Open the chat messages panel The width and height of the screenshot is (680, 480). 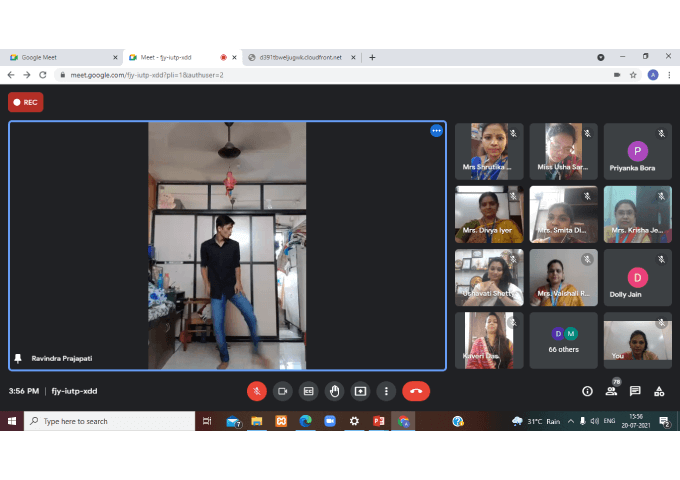pyautogui.click(x=635, y=391)
